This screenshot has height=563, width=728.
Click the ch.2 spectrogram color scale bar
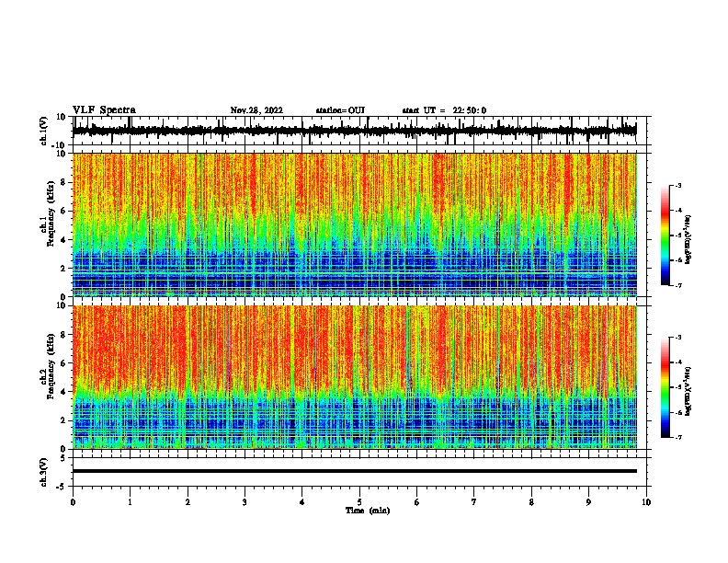(x=665, y=387)
